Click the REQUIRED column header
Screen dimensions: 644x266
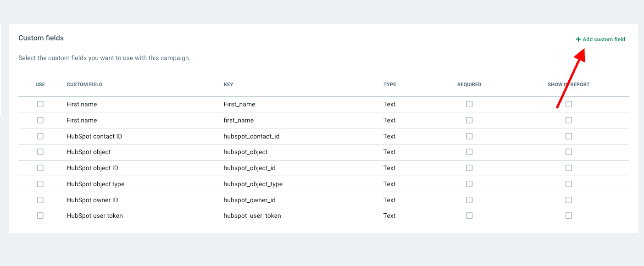pyautogui.click(x=469, y=84)
